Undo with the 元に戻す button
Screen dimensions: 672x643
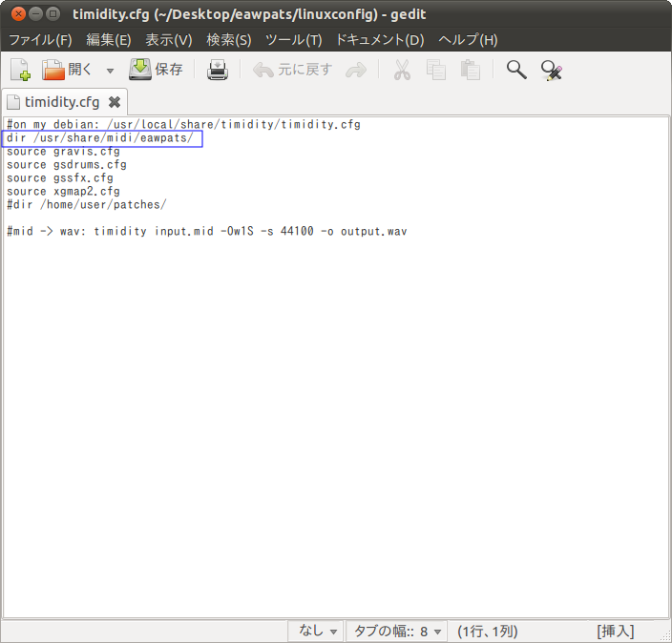coord(293,70)
